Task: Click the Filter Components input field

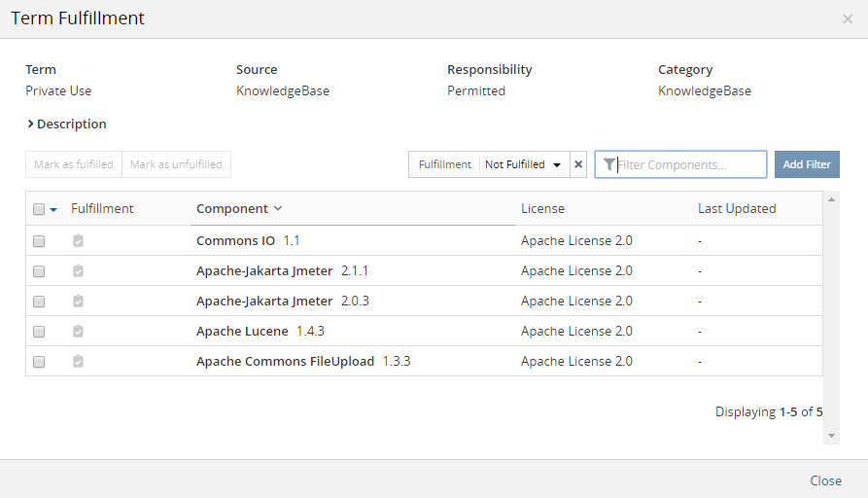Action: (688, 164)
